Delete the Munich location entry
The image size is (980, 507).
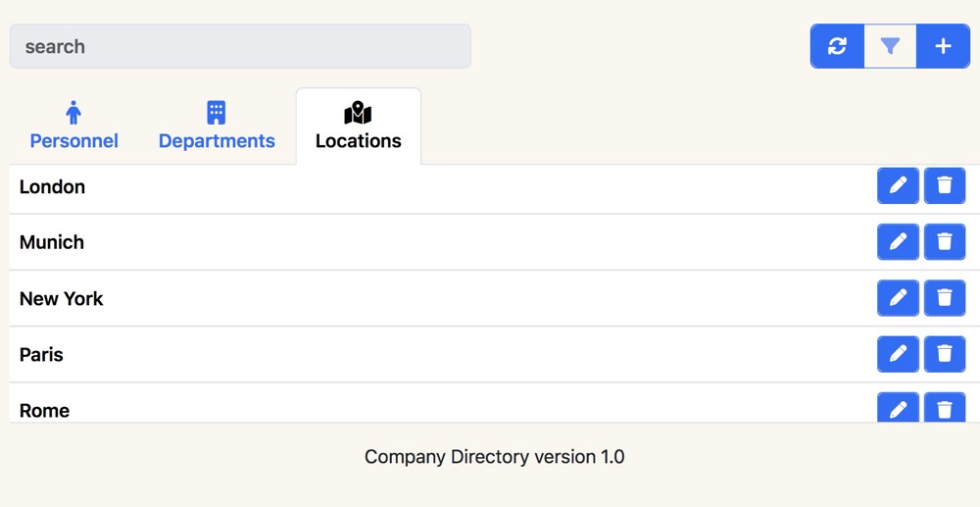(x=945, y=241)
